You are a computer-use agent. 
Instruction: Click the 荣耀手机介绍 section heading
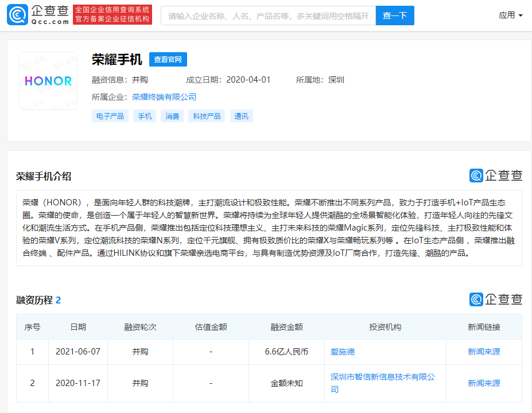coord(44,176)
